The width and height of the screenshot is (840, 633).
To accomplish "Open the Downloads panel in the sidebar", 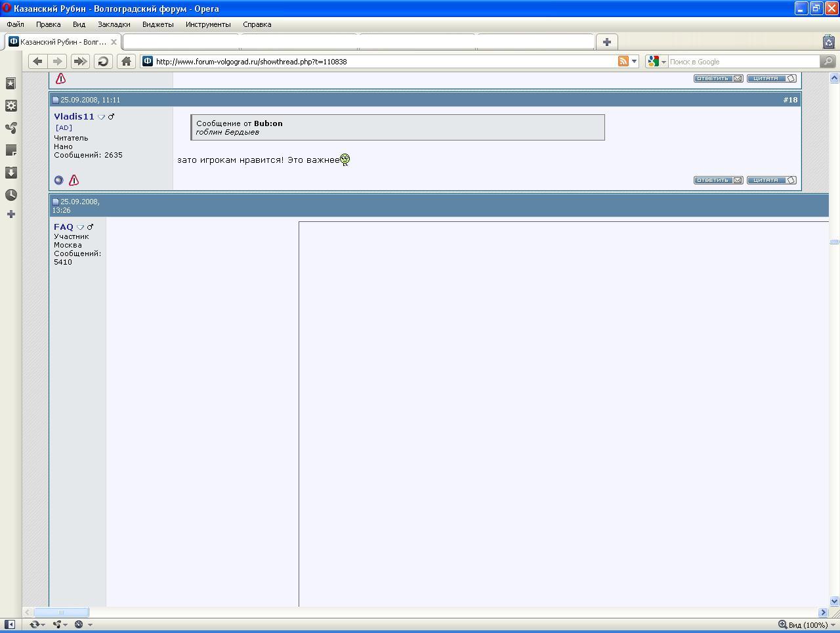I will [x=10, y=173].
